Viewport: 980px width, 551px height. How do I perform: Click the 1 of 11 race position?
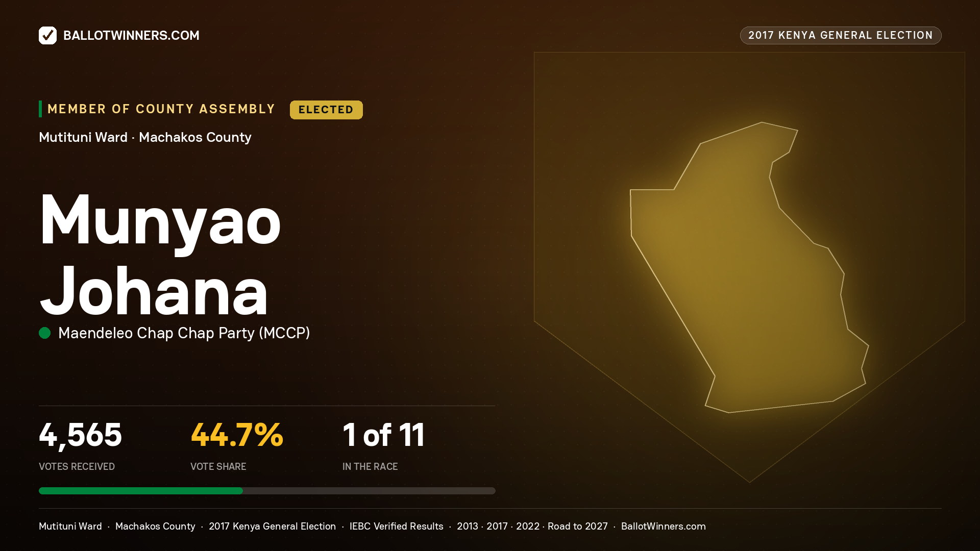(383, 435)
